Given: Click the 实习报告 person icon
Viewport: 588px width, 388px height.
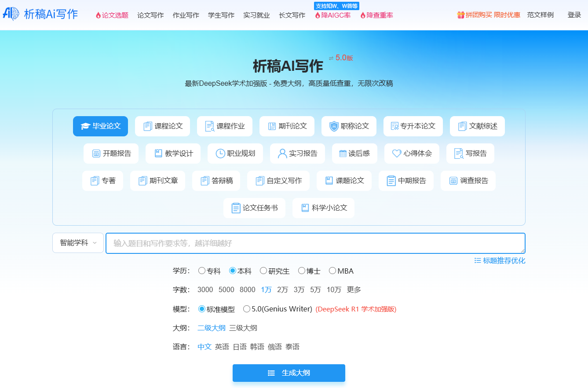Looking at the screenshot, I should [x=282, y=154].
